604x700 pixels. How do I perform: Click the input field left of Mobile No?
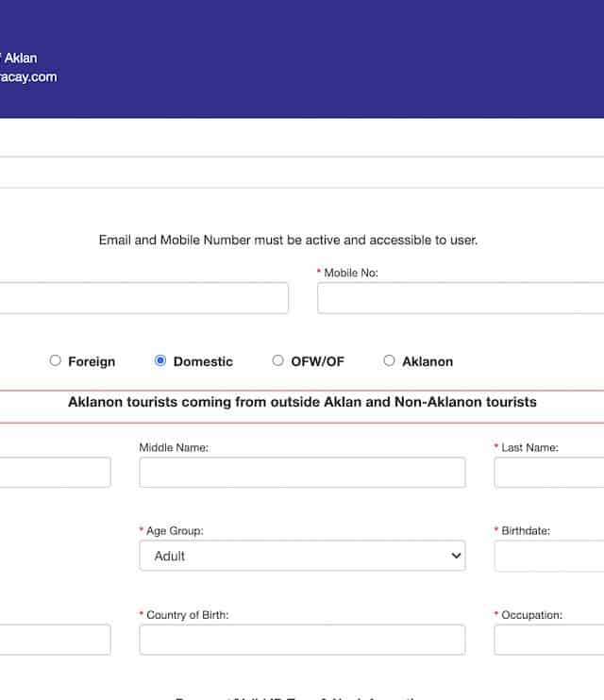(x=143, y=298)
